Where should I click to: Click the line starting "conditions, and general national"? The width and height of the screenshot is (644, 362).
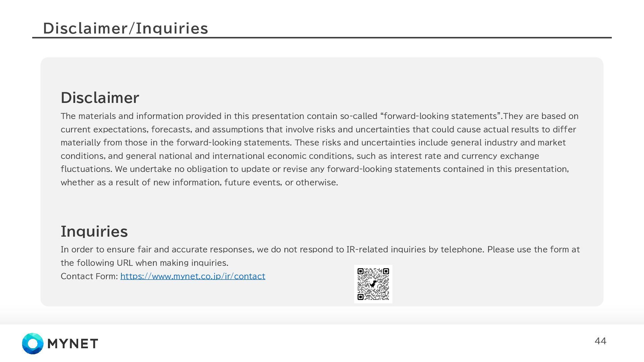(x=300, y=156)
